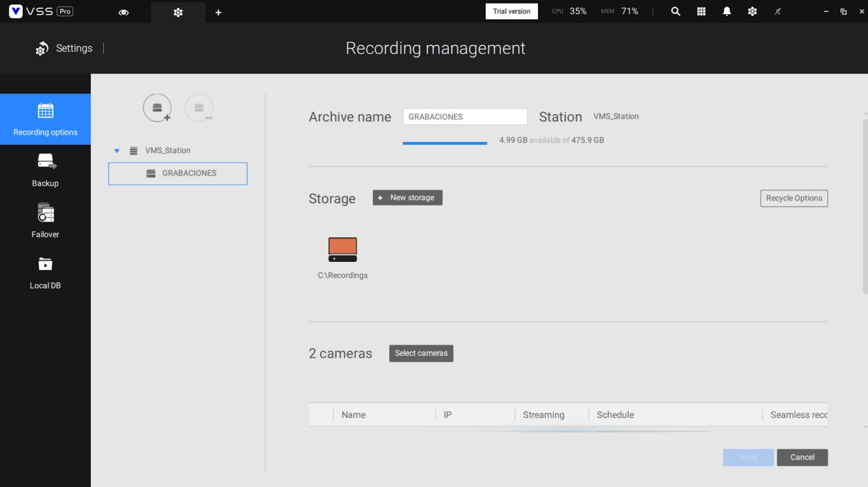Go back via the Settings header icon
868x487 pixels.
click(x=42, y=48)
